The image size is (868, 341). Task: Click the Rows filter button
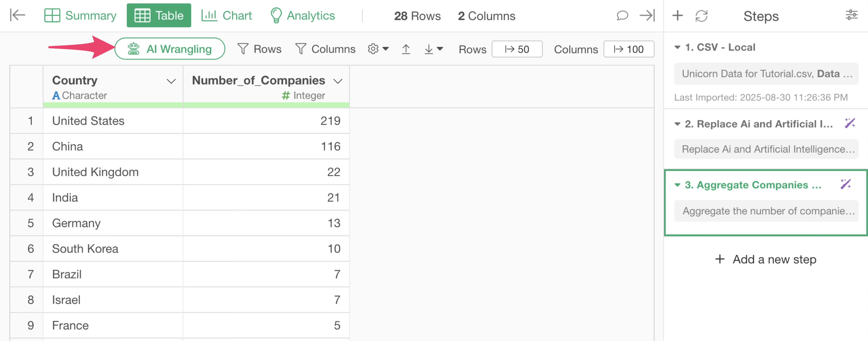pyautogui.click(x=259, y=49)
